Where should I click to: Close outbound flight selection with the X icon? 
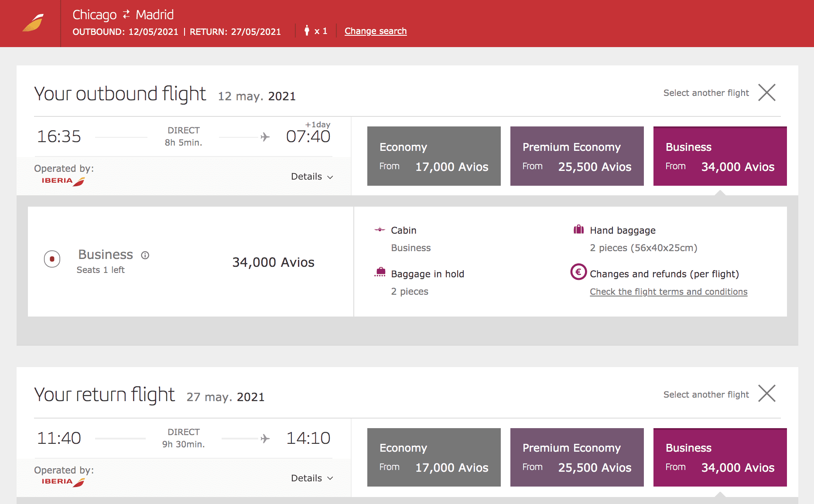(x=766, y=92)
